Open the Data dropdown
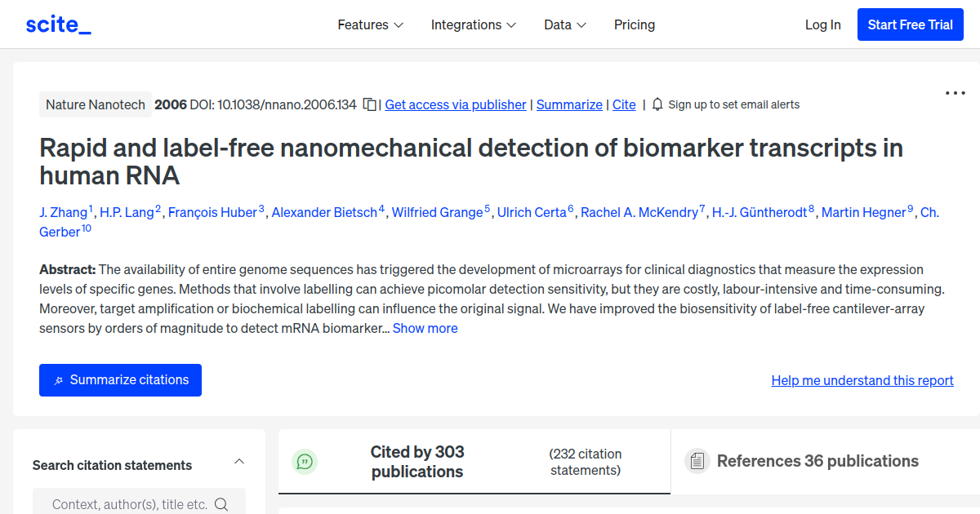 coord(564,24)
